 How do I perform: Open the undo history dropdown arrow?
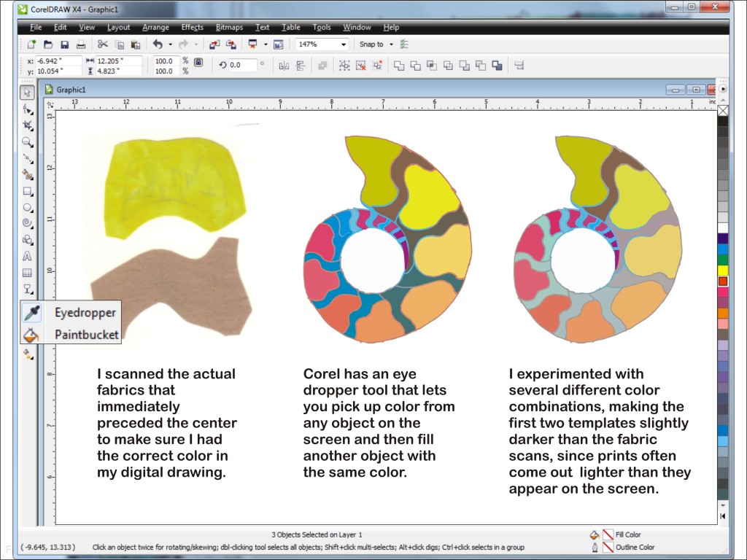point(169,44)
